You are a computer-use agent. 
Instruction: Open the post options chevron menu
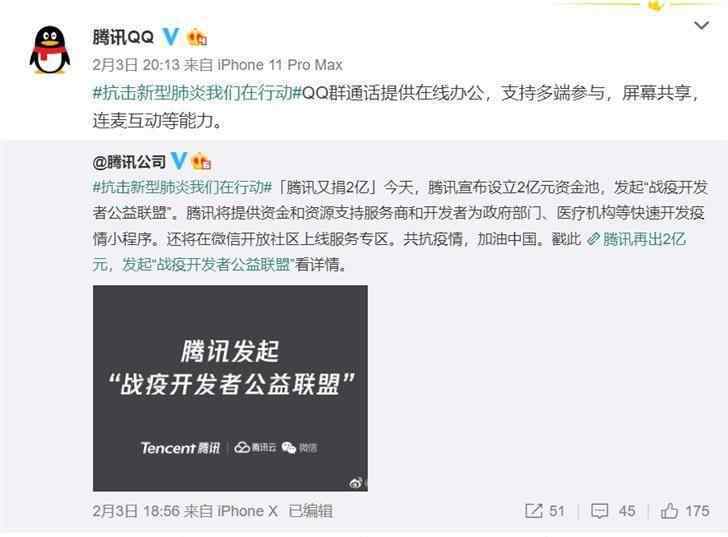(x=701, y=26)
